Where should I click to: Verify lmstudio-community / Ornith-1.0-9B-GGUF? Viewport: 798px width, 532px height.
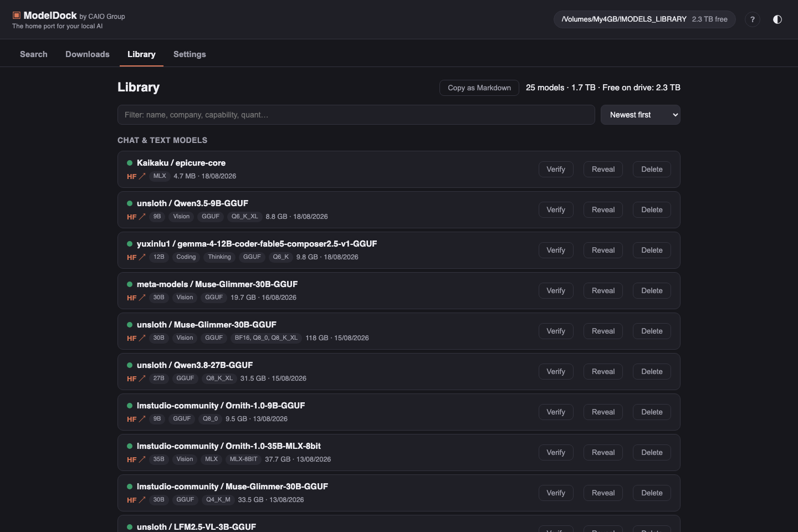tap(556, 412)
